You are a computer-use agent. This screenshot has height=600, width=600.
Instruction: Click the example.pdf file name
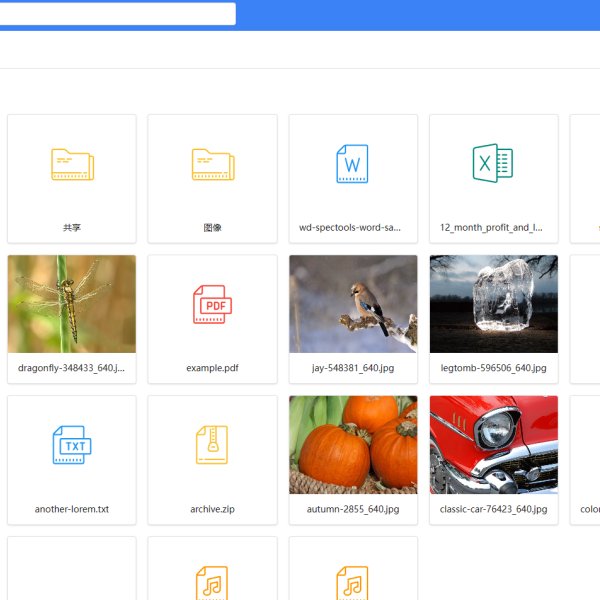[x=212, y=368]
